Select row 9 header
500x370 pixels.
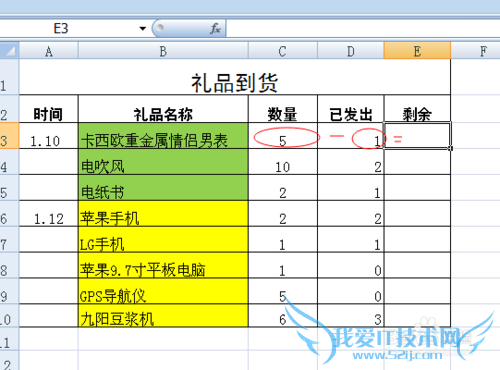(x=9, y=291)
